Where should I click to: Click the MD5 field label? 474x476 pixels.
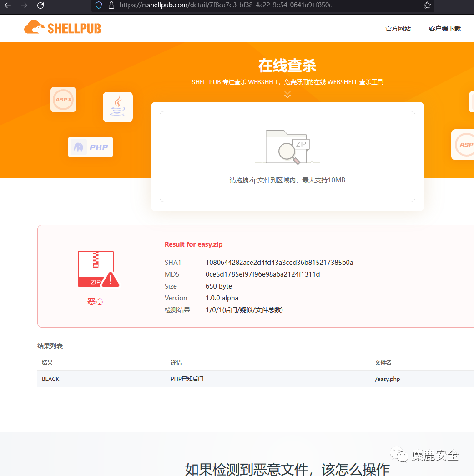(x=172, y=274)
